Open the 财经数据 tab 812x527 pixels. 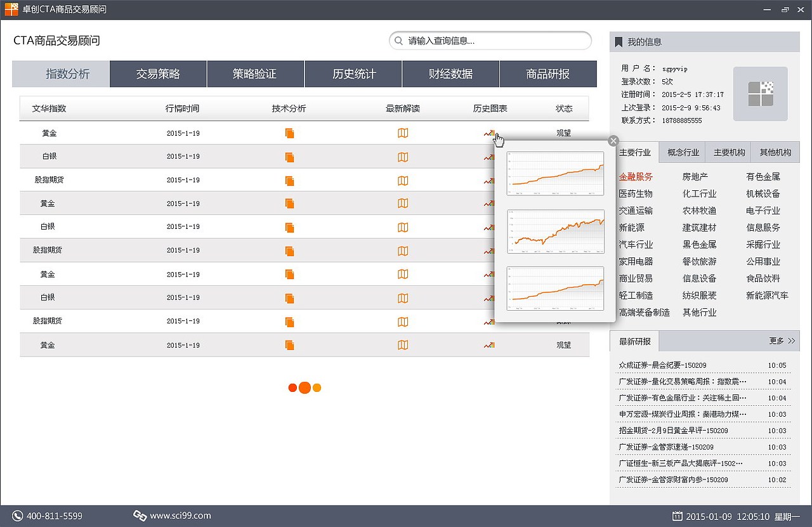(450, 74)
